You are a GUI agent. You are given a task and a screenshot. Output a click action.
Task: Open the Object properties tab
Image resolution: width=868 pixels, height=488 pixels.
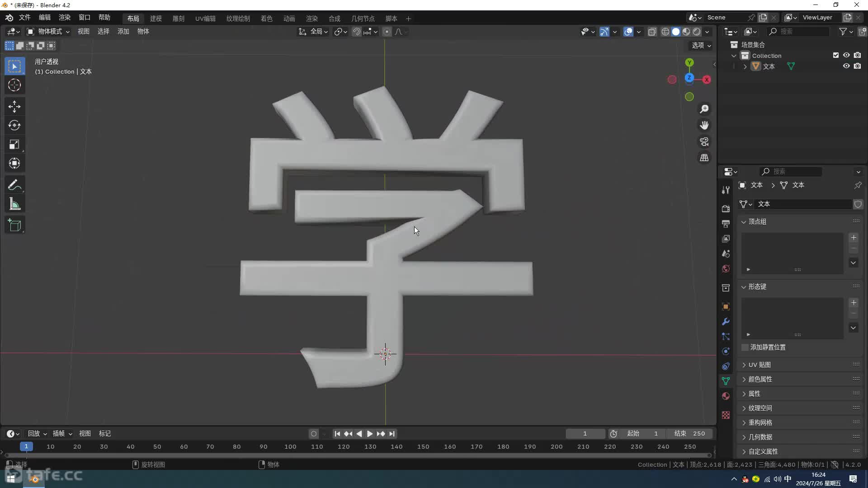click(726, 306)
